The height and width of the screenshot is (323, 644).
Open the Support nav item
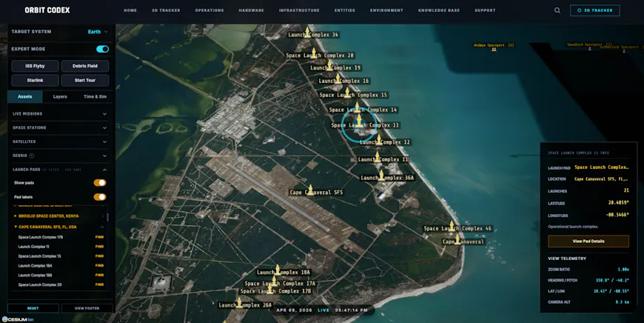point(485,10)
